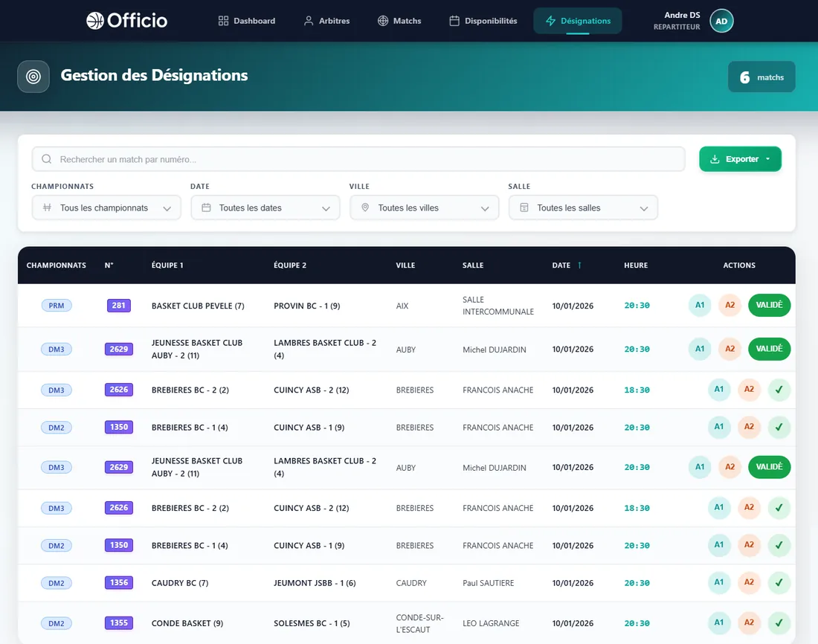Click the A1 referee badge for match 281
818x644 pixels.
700,306
